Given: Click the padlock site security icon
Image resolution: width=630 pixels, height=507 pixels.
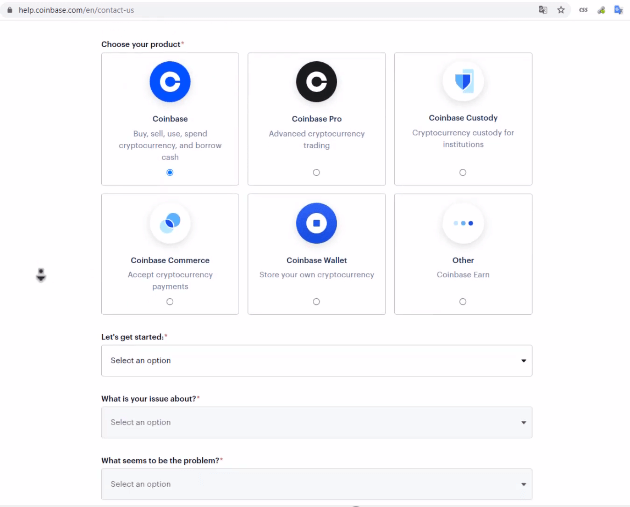Looking at the screenshot, I should click(x=10, y=10).
